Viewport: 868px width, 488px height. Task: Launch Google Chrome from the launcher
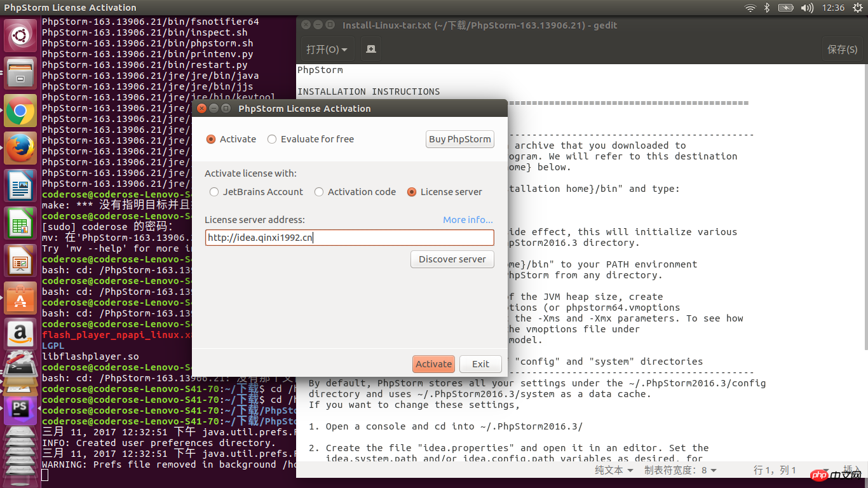tap(20, 111)
